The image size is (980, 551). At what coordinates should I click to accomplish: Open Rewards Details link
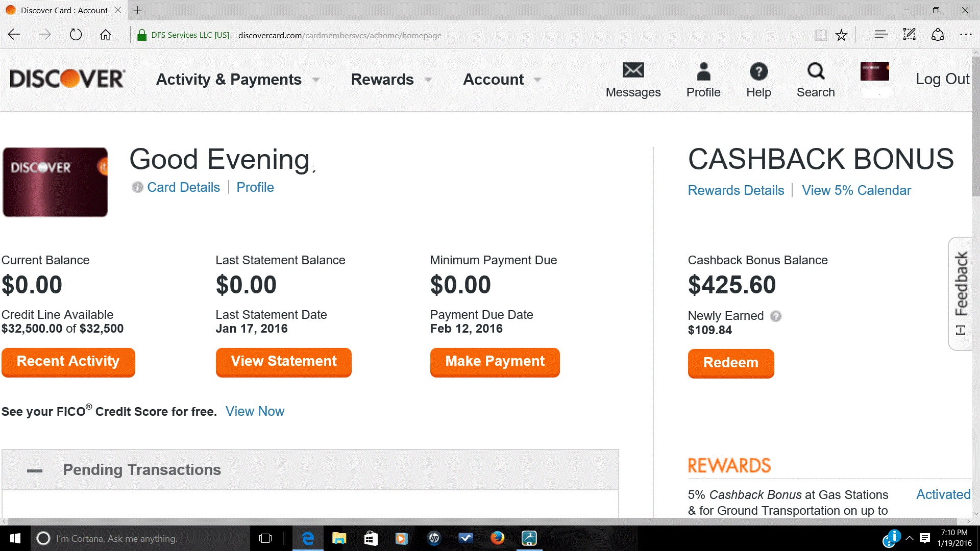(x=736, y=190)
